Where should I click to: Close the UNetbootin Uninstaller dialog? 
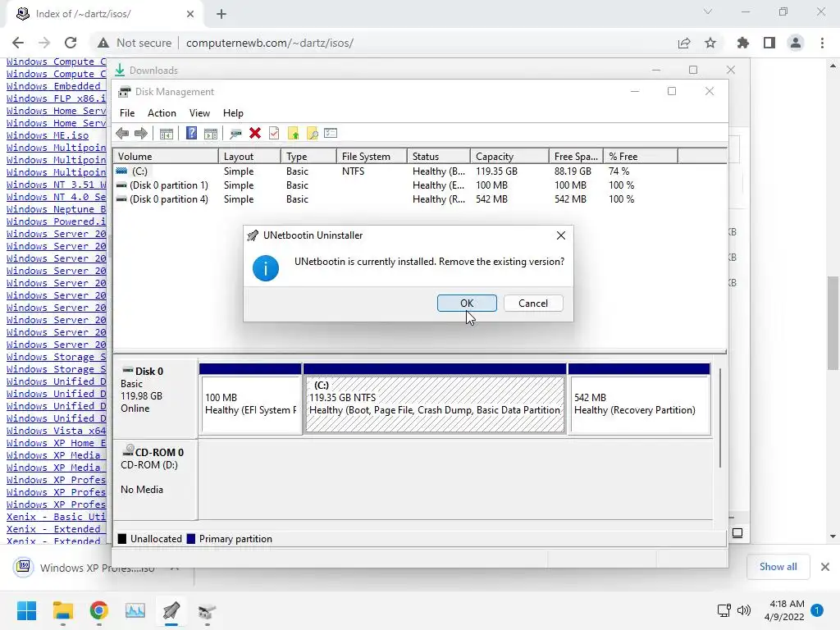pyautogui.click(x=561, y=235)
